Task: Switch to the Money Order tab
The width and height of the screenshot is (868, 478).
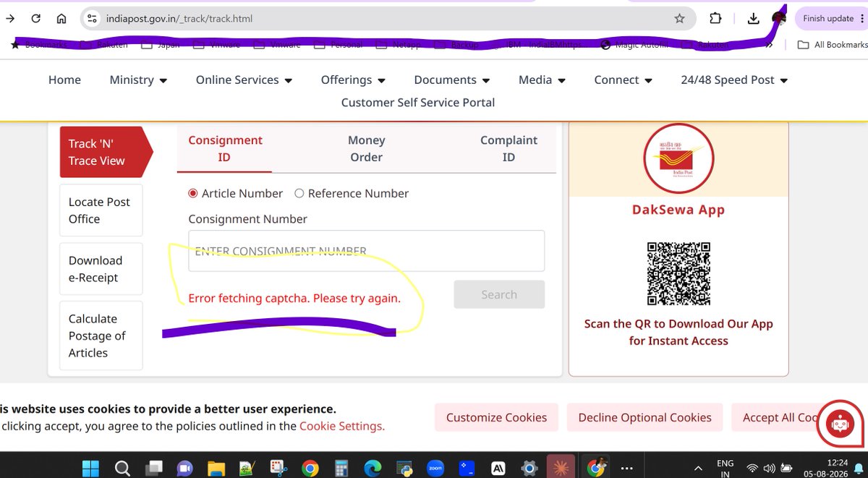Action: [x=366, y=148]
